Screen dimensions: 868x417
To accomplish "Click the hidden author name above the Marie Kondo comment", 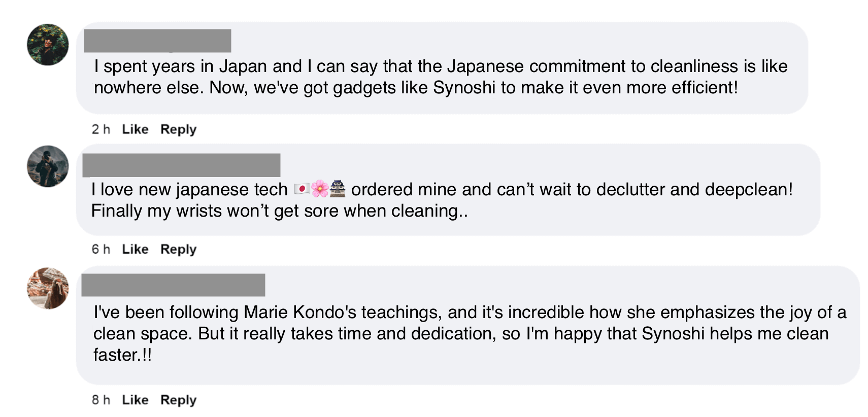I will tap(173, 285).
